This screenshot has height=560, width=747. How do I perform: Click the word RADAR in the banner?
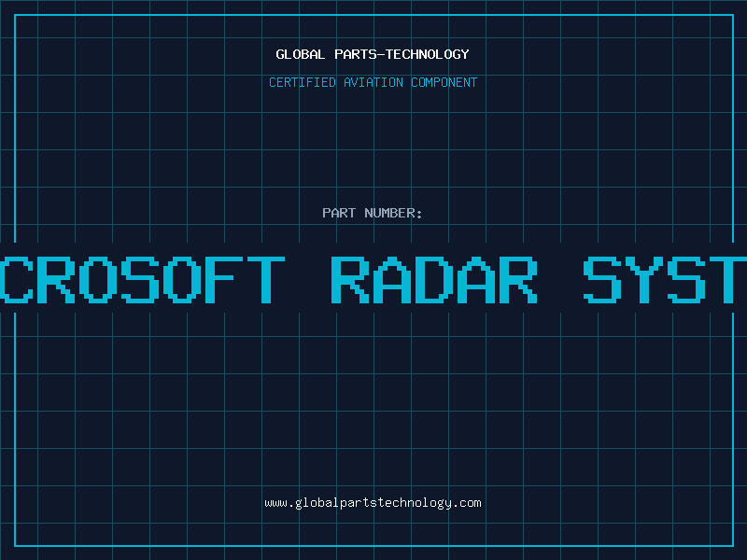point(434,278)
